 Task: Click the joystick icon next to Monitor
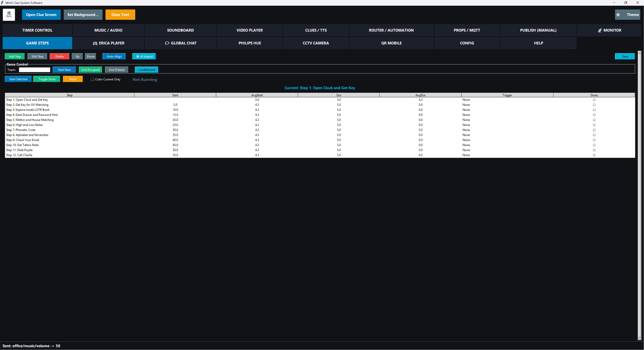pyautogui.click(x=600, y=30)
